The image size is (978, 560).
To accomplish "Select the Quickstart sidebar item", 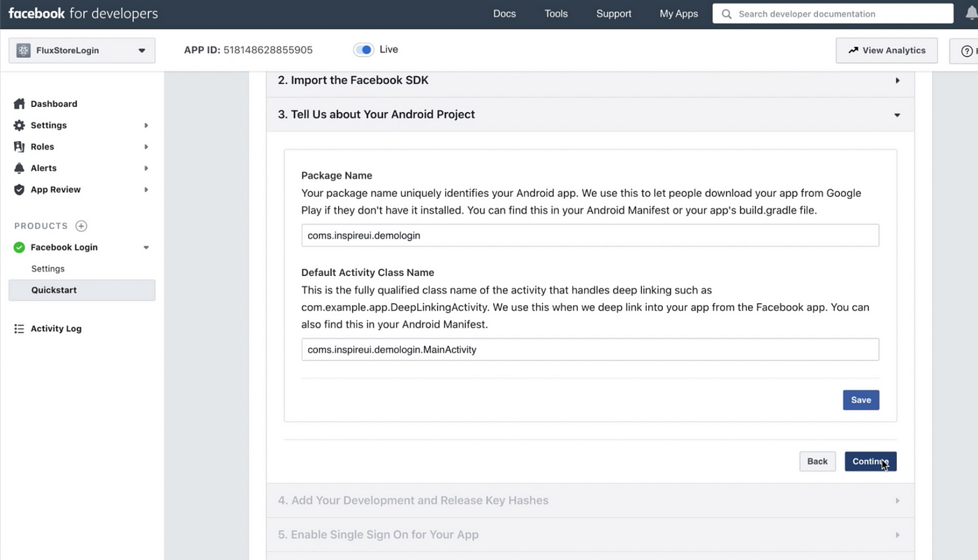I will click(82, 290).
